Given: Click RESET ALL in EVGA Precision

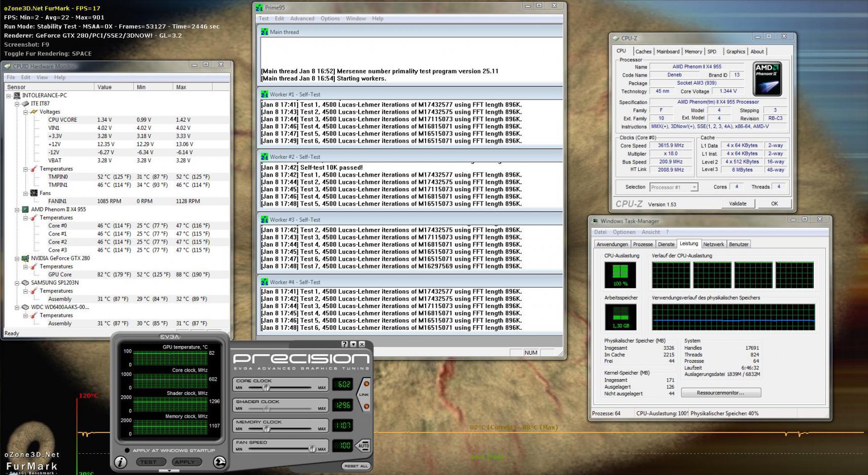Looking at the screenshot, I should click(x=356, y=466).
